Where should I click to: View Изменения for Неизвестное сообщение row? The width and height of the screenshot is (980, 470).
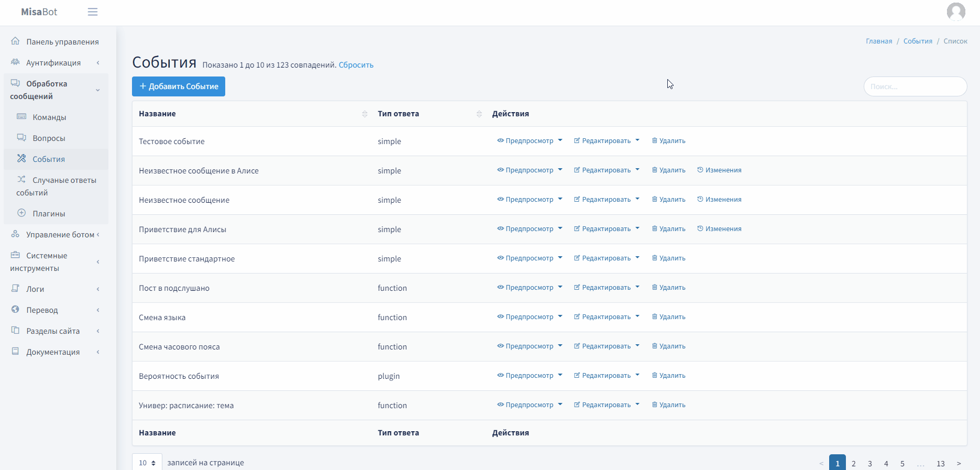click(x=719, y=200)
